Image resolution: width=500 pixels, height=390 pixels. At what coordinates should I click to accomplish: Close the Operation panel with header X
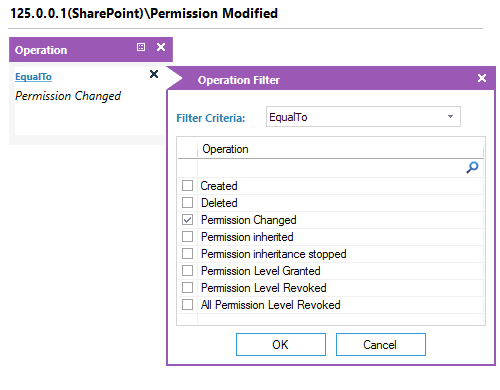point(161,47)
